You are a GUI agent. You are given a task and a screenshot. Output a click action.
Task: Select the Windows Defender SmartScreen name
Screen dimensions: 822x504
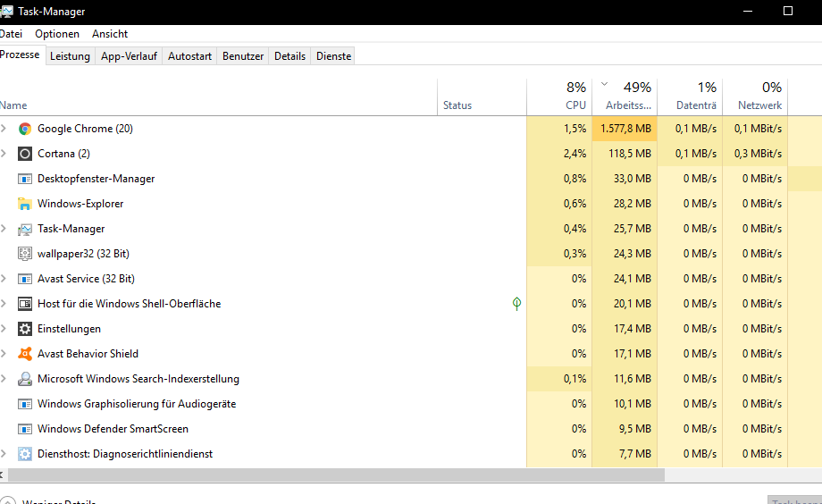[113, 429]
